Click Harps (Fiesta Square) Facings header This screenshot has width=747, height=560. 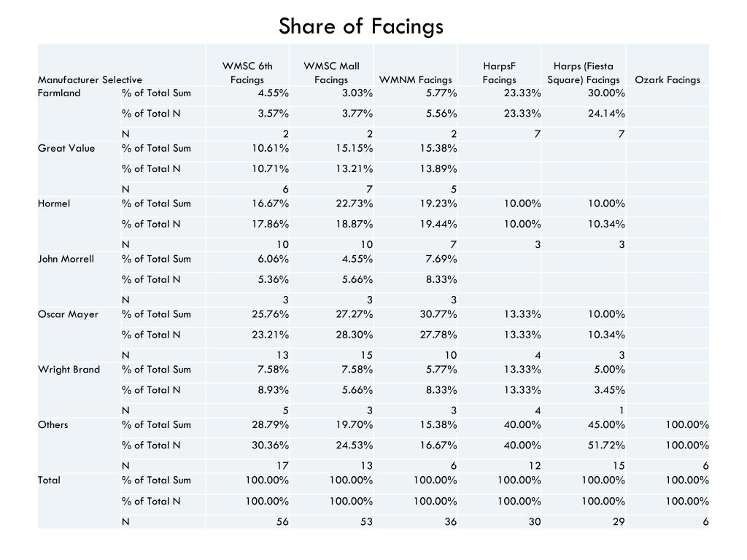click(x=584, y=73)
